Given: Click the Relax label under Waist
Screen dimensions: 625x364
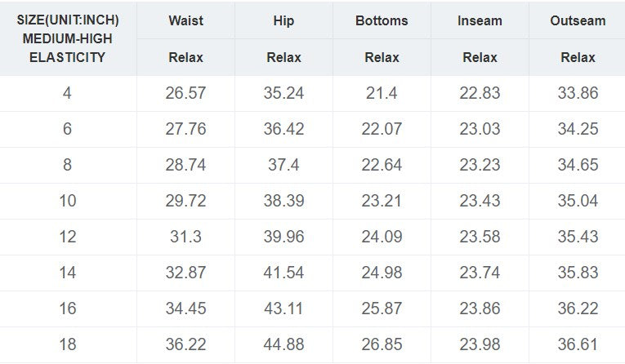Looking at the screenshot, I should [x=185, y=58].
